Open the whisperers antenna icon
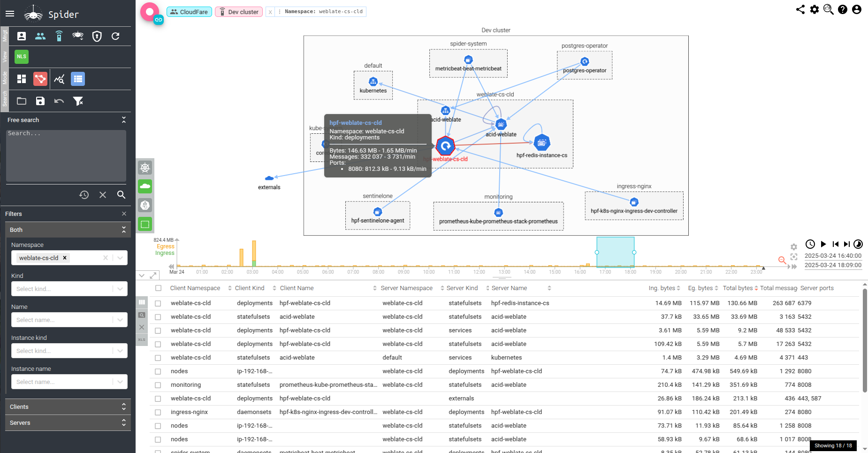868x453 pixels. click(59, 36)
